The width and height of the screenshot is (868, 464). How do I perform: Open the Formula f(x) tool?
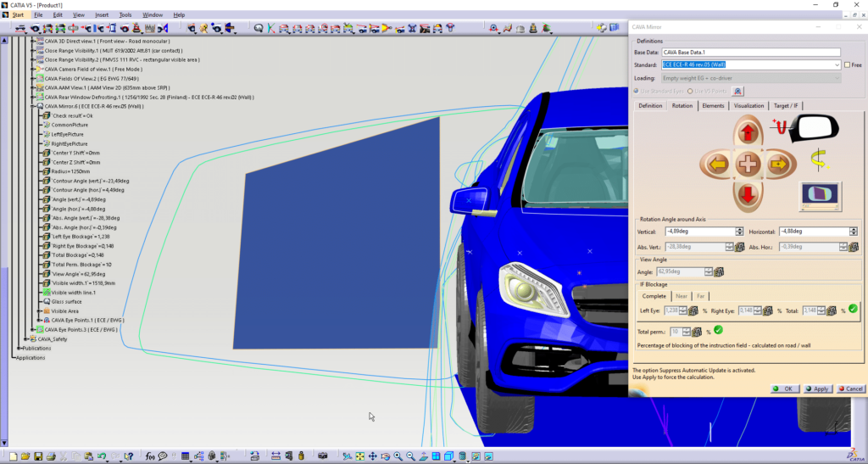point(150,457)
